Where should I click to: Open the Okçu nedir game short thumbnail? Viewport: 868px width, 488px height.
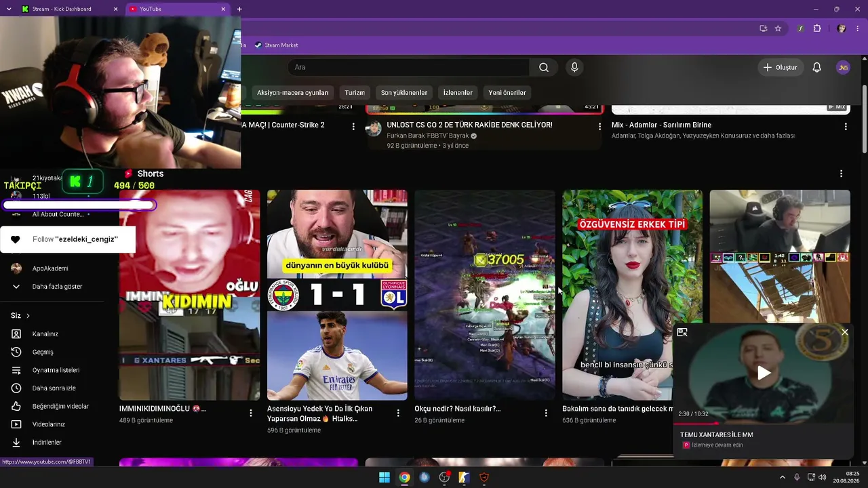coord(485,295)
